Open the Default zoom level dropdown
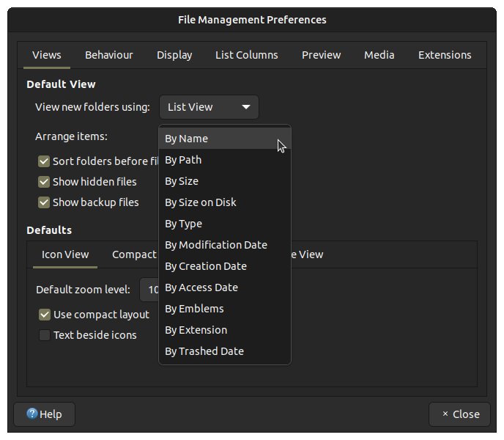The width and height of the screenshot is (504, 440). tap(149, 290)
